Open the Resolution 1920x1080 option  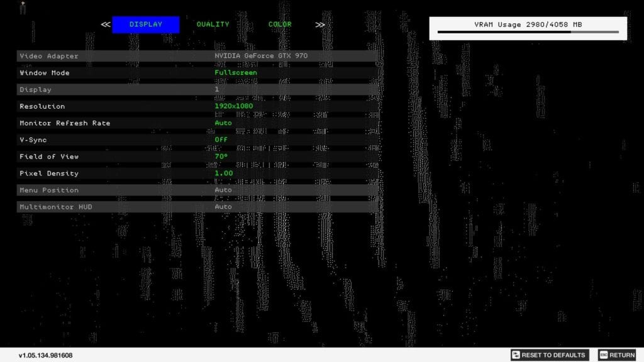(233, 106)
